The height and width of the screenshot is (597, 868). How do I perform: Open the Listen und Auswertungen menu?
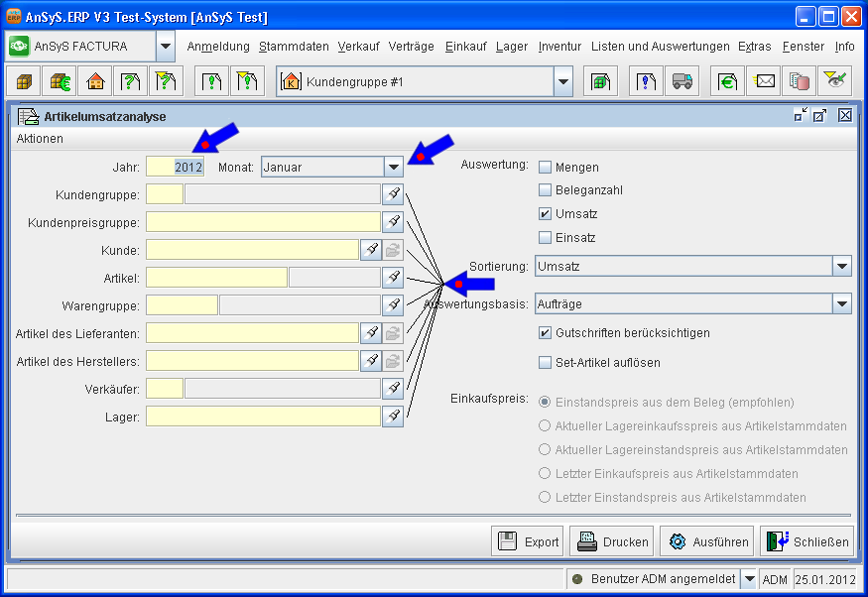(x=660, y=47)
